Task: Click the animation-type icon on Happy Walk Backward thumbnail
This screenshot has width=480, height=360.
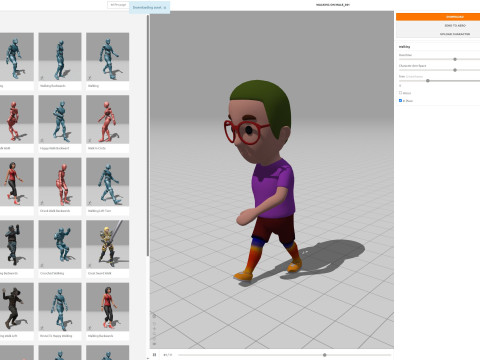Action: click(x=42, y=140)
